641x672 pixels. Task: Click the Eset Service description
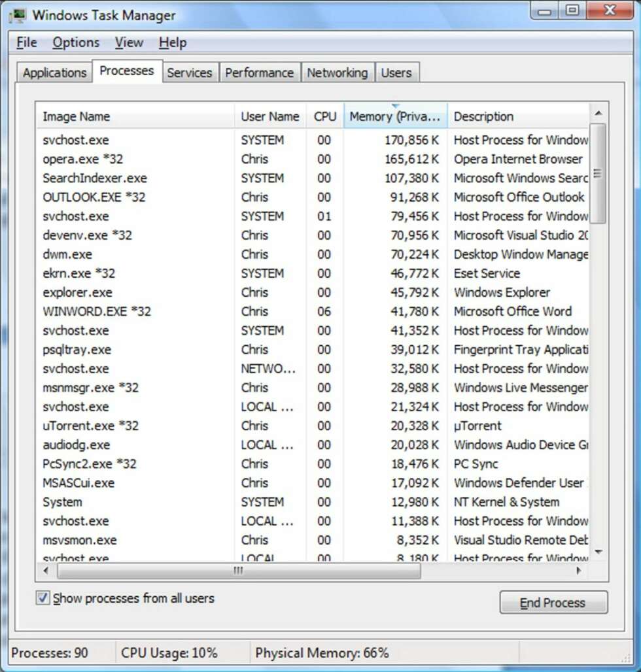pos(487,273)
